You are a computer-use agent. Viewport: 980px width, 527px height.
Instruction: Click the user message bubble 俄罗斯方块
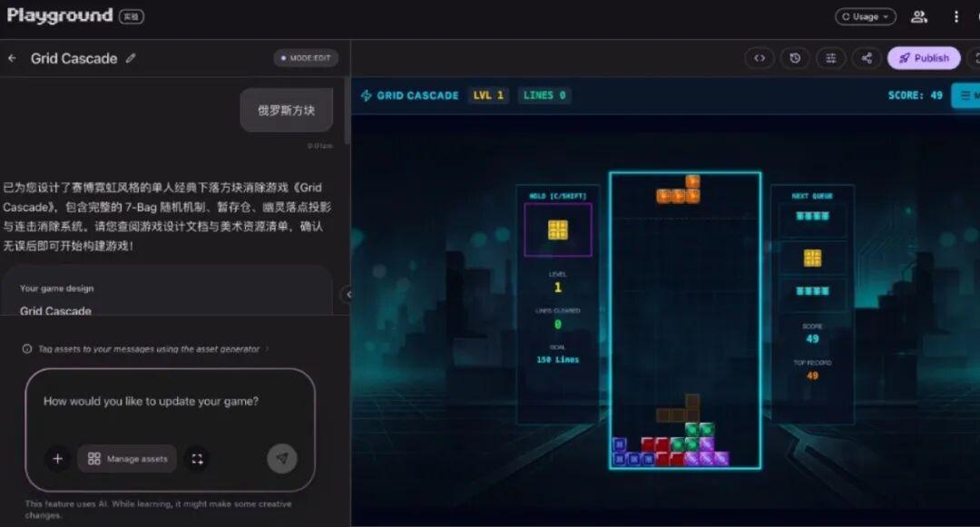pyautogui.click(x=286, y=110)
